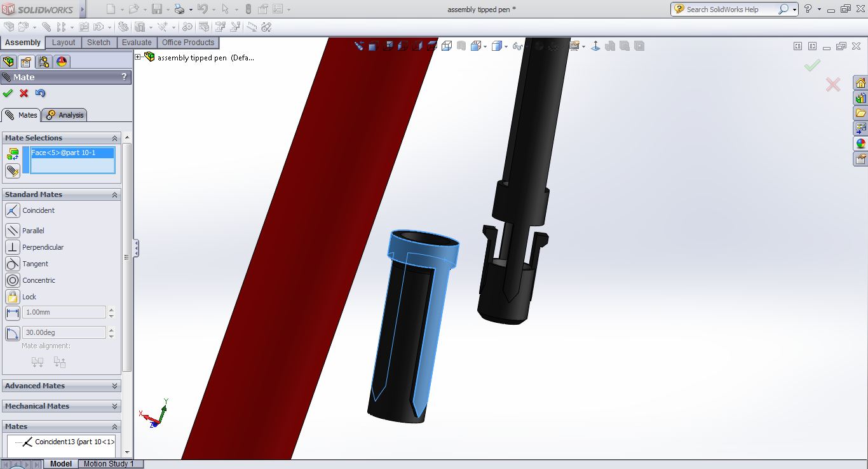Collapse the Mates list section
Screen dimensions: 868x469
115,426
